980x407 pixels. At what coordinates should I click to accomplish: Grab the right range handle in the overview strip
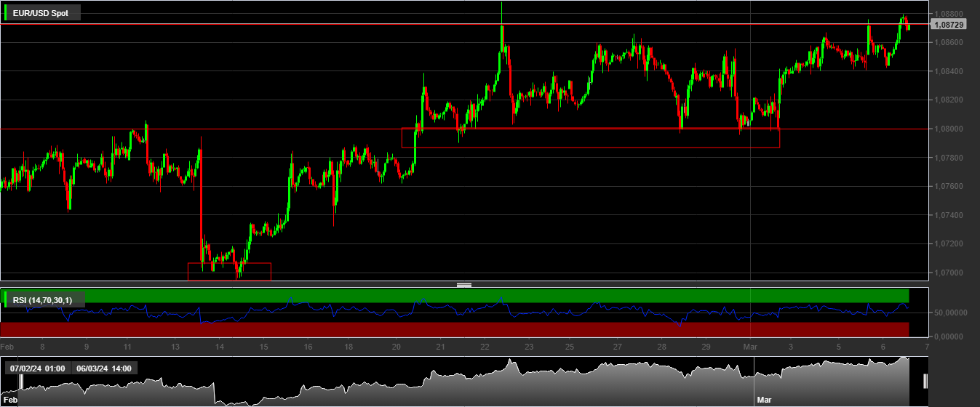925,382
